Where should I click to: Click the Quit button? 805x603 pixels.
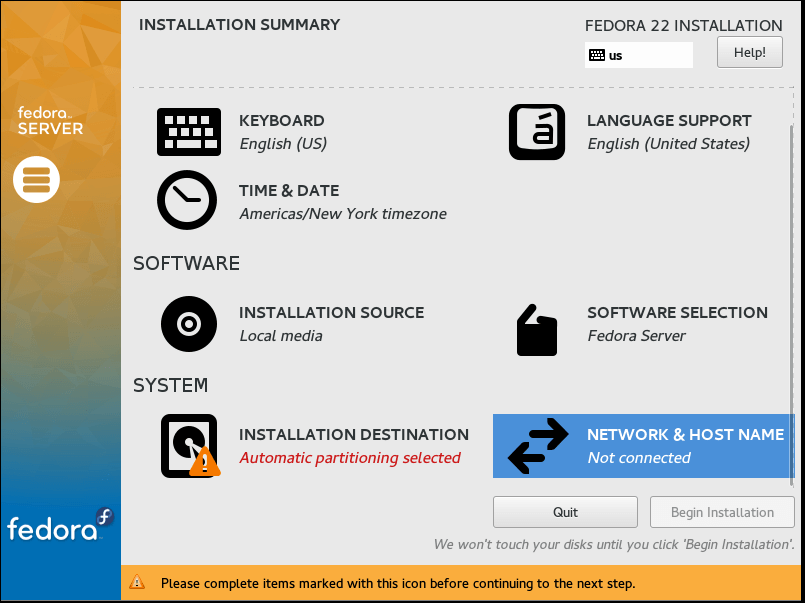[565, 512]
